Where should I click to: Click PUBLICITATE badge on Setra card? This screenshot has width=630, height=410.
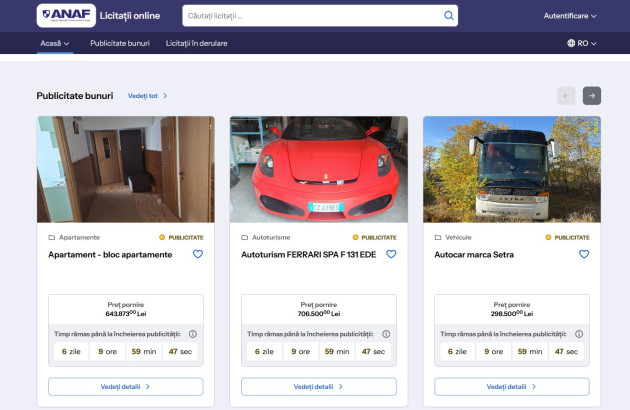tap(568, 238)
